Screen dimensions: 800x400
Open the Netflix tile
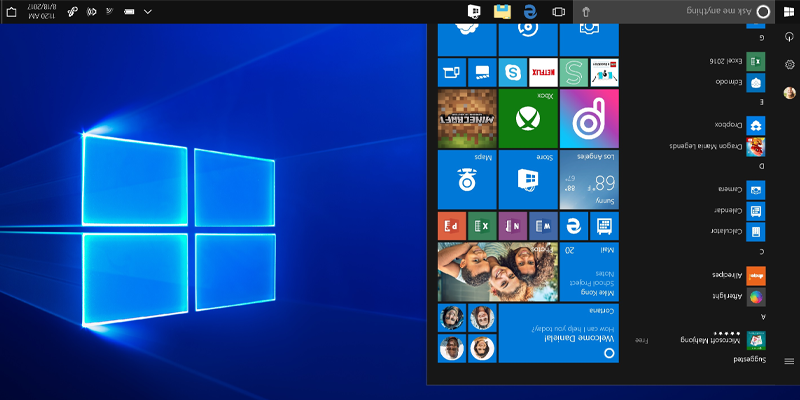pos(543,72)
